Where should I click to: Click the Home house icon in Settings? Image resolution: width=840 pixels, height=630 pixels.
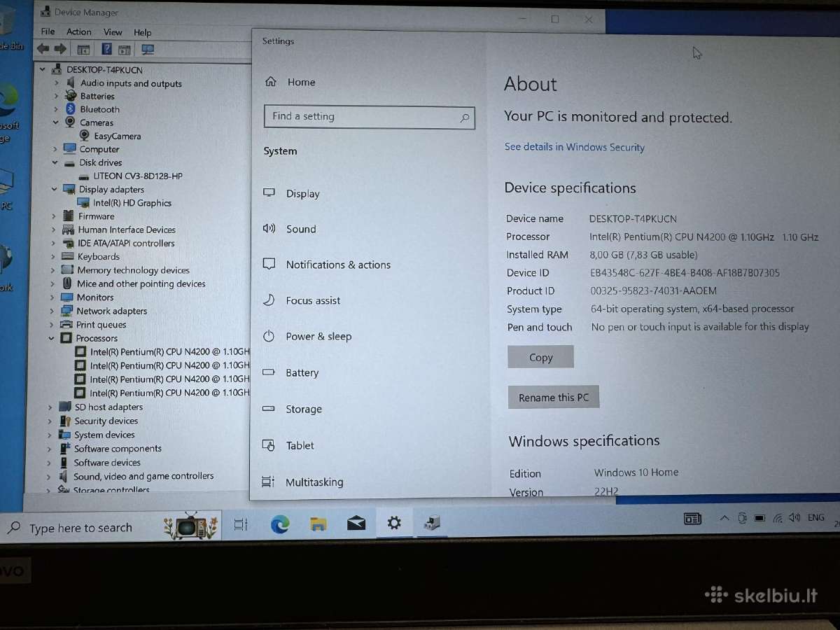(x=271, y=82)
